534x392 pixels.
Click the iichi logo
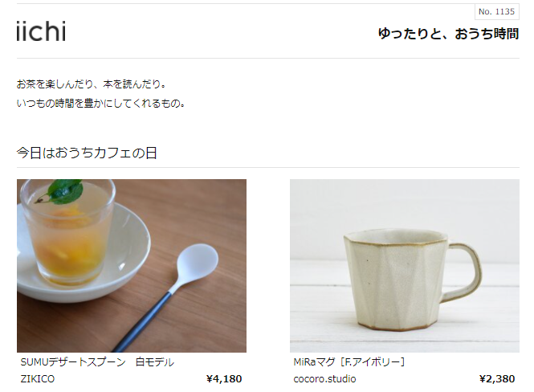coord(41,31)
